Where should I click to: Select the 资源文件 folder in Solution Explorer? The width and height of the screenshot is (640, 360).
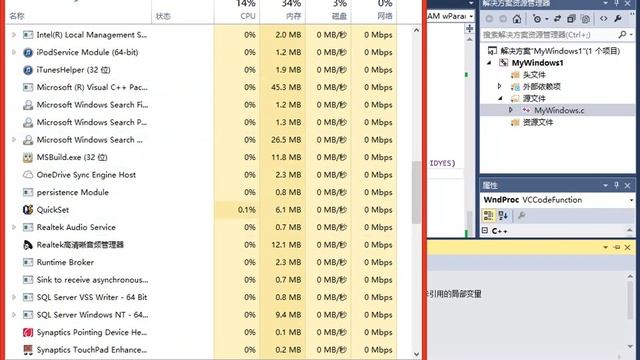[538, 122]
